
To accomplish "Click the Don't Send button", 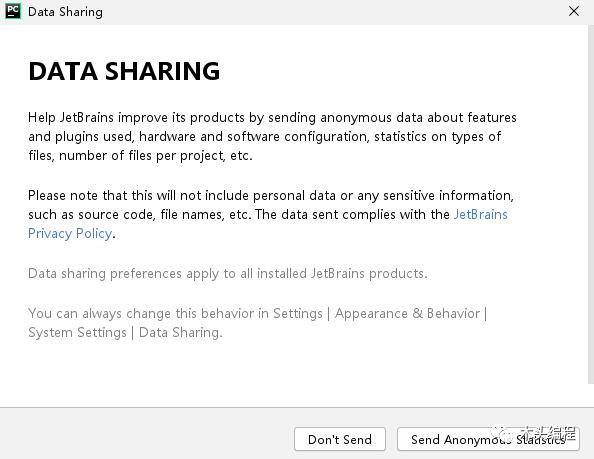I will pyautogui.click(x=340, y=439).
